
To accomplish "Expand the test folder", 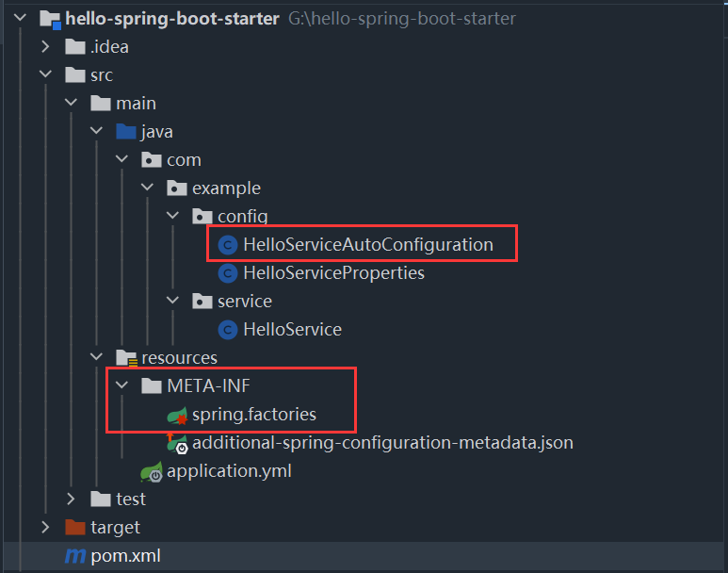I will coord(71,499).
